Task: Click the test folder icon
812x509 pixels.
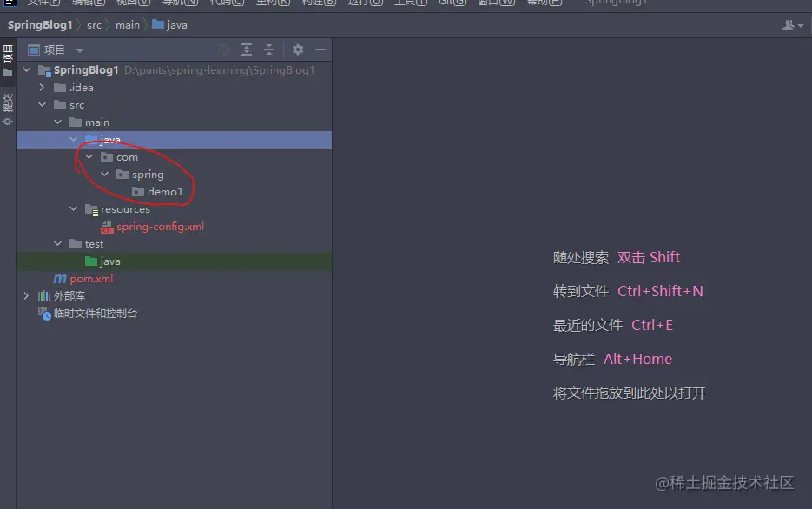Action: pyautogui.click(x=76, y=244)
